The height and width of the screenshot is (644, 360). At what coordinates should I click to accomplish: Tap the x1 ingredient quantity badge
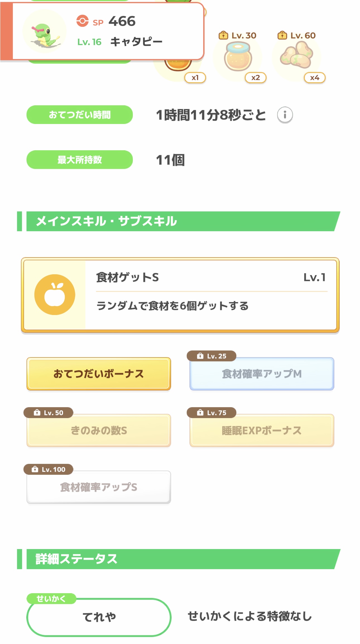[x=195, y=78]
